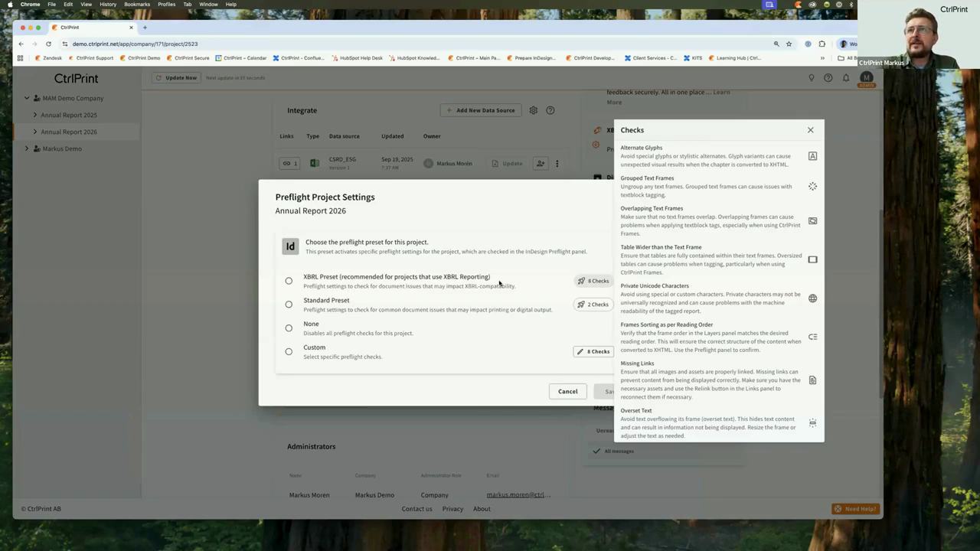This screenshot has width=980, height=551.
Task: Cancel the Preflight Project Settings dialog
Action: [x=567, y=391]
